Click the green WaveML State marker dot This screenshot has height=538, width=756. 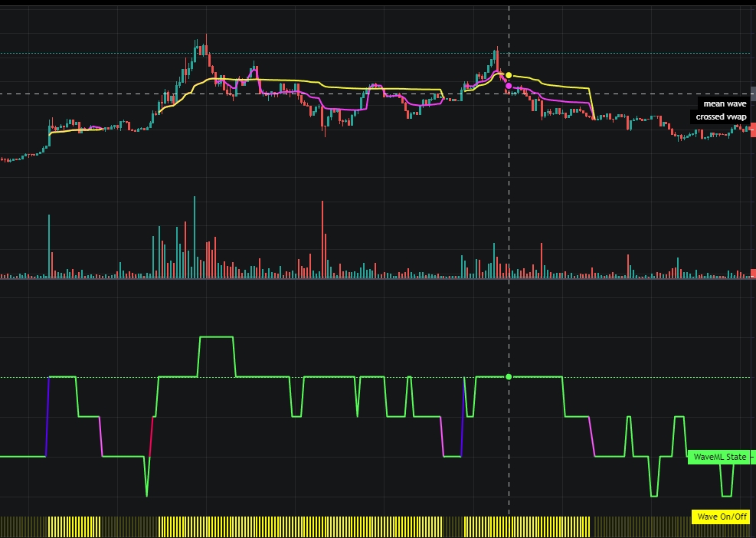click(x=509, y=377)
